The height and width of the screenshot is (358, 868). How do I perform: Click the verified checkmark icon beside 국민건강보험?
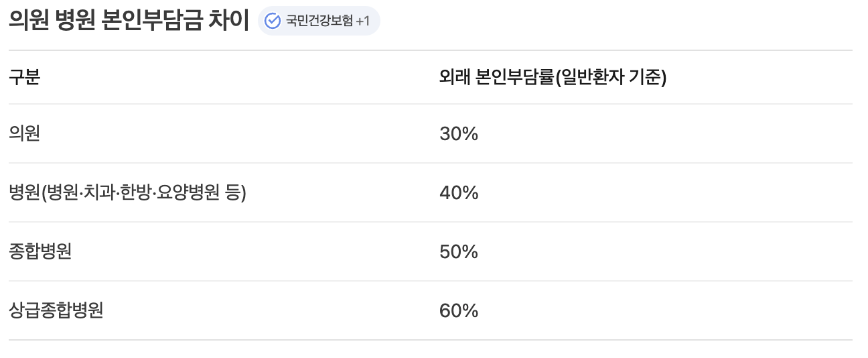coord(273,21)
